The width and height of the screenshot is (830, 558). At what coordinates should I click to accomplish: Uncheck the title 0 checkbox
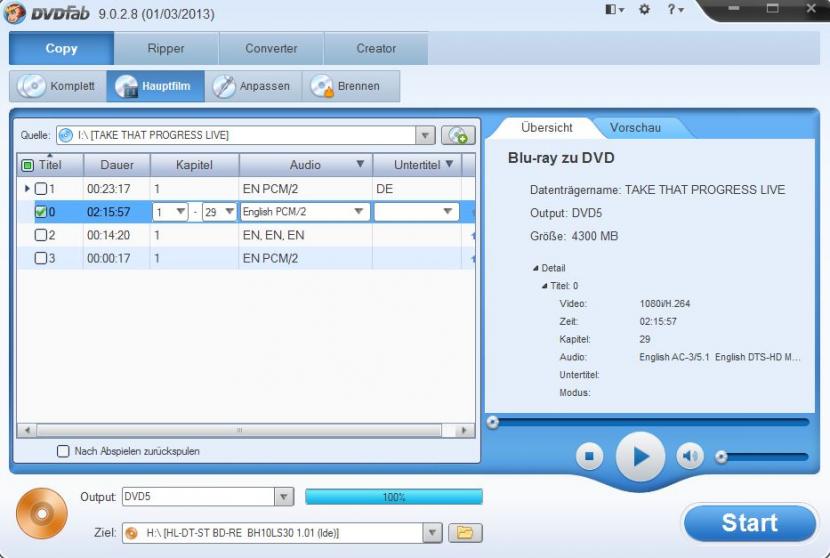[x=41, y=212]
